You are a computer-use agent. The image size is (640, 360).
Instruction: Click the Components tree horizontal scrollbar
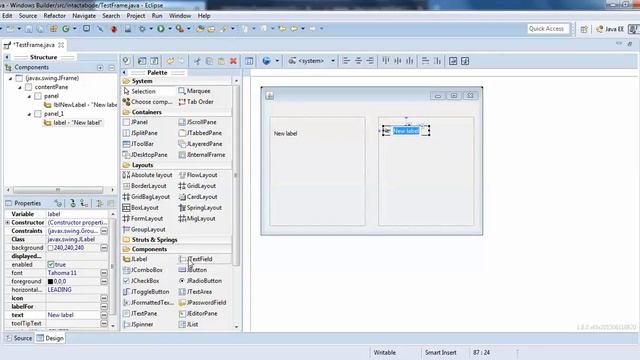pos(58,190)
